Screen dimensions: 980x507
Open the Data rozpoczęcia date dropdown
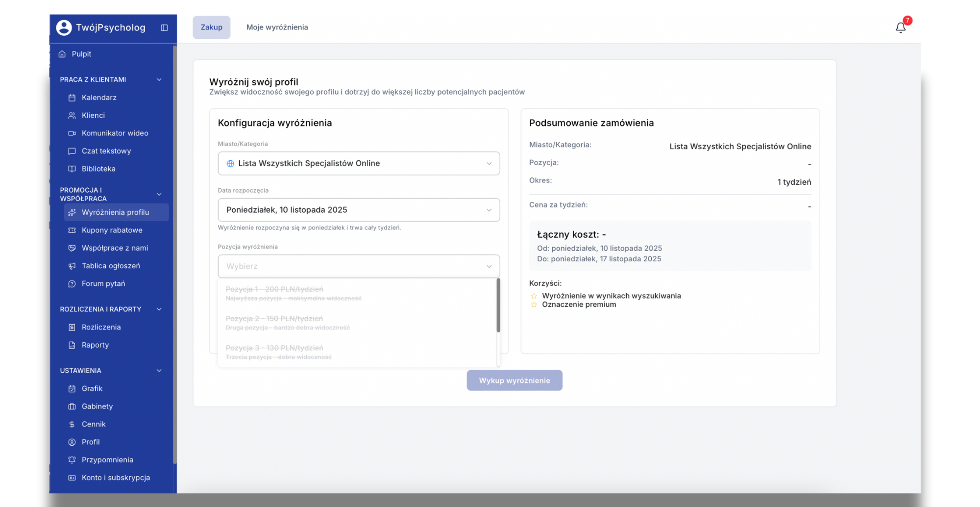358,210
